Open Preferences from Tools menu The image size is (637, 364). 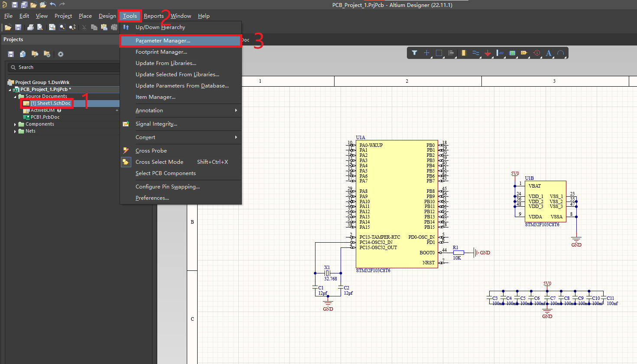point(181,198)
